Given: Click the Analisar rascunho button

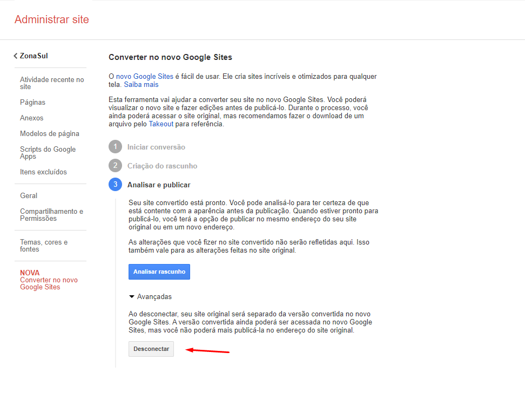Looking at the screenshot, I should [159, 272].
